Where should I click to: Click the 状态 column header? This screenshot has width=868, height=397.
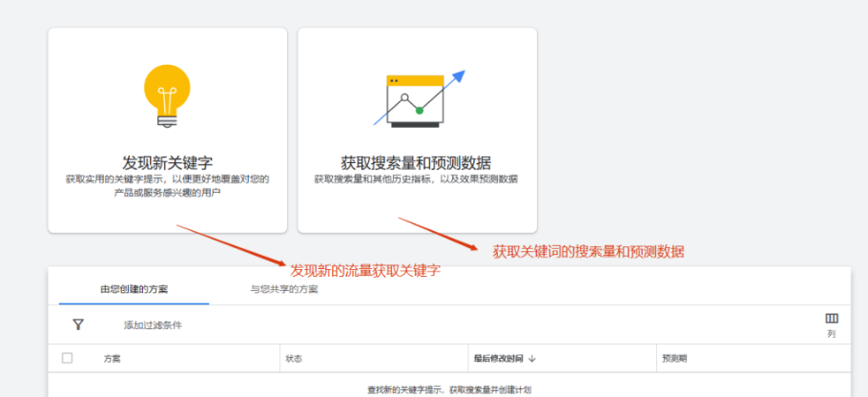(294, 359)
